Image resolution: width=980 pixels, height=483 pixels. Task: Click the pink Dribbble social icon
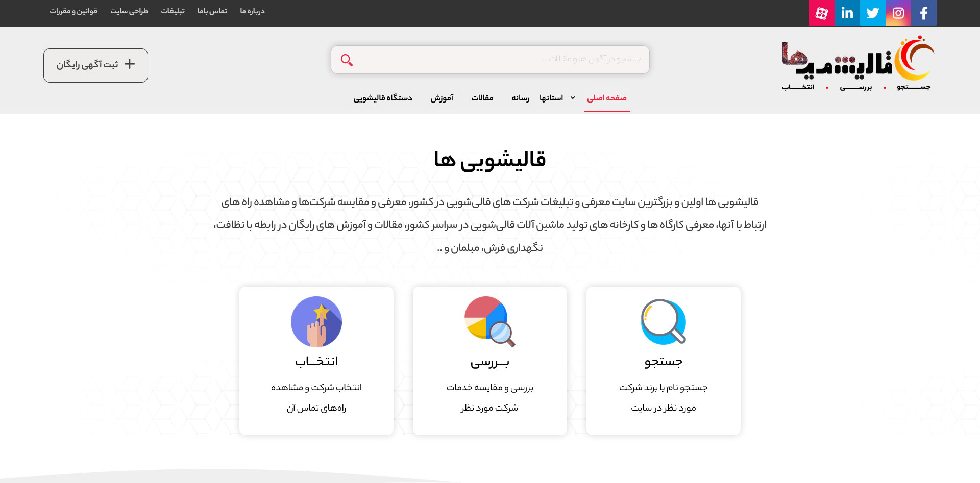point(822,13)
